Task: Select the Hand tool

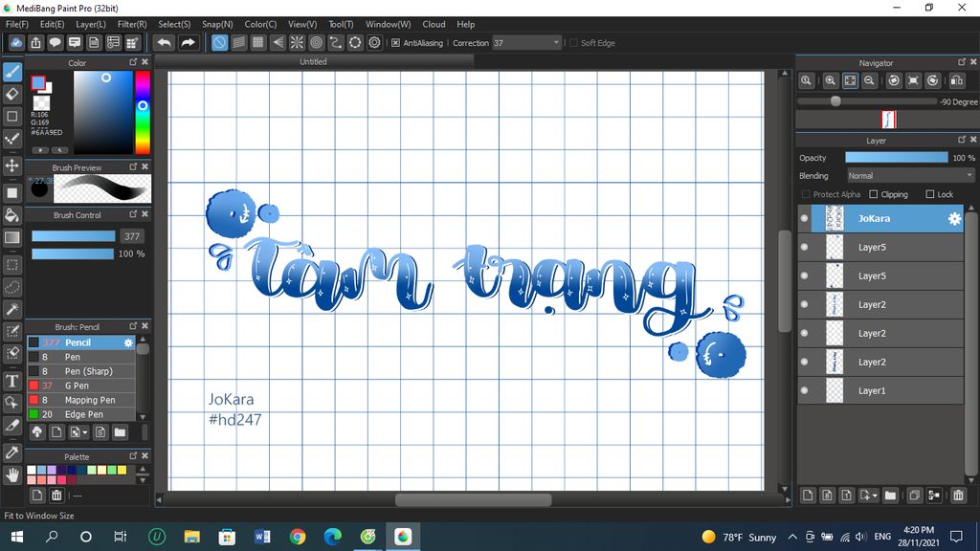Action: point(12,474)
